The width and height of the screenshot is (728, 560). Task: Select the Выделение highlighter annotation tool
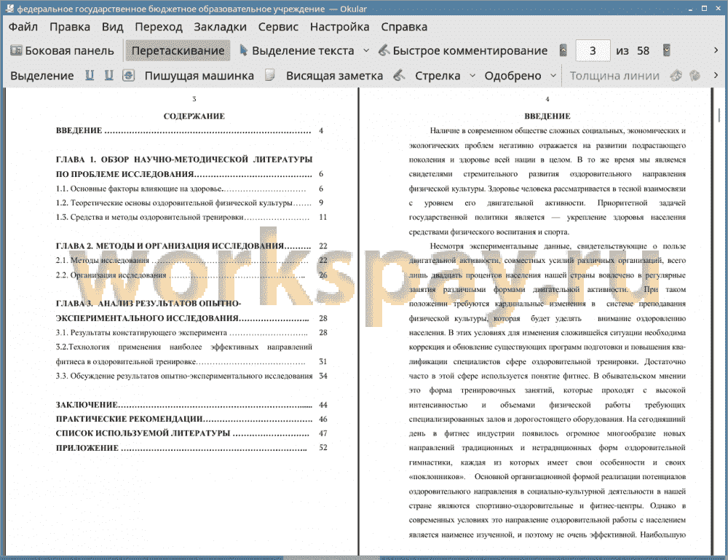41,76
